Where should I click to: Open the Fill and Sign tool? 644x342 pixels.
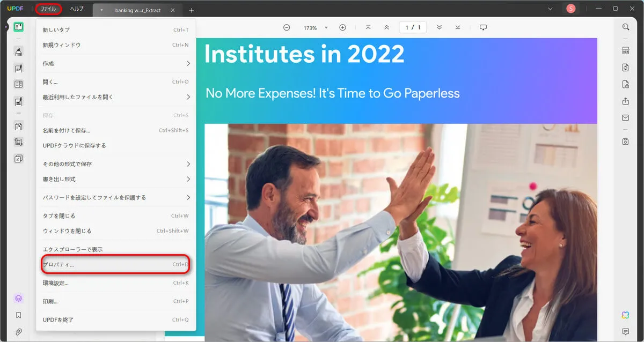[19, 101]
